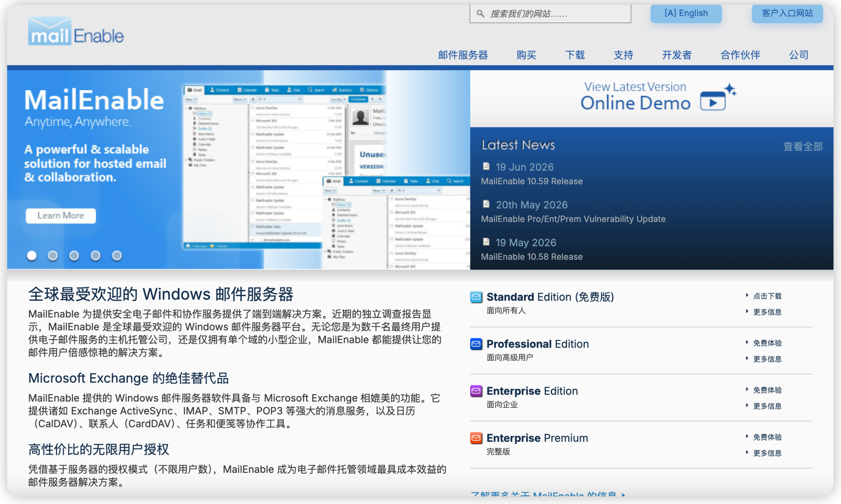Open the 支持 menu
This screenshot has width=841, height=504.
tap(623, 55)
